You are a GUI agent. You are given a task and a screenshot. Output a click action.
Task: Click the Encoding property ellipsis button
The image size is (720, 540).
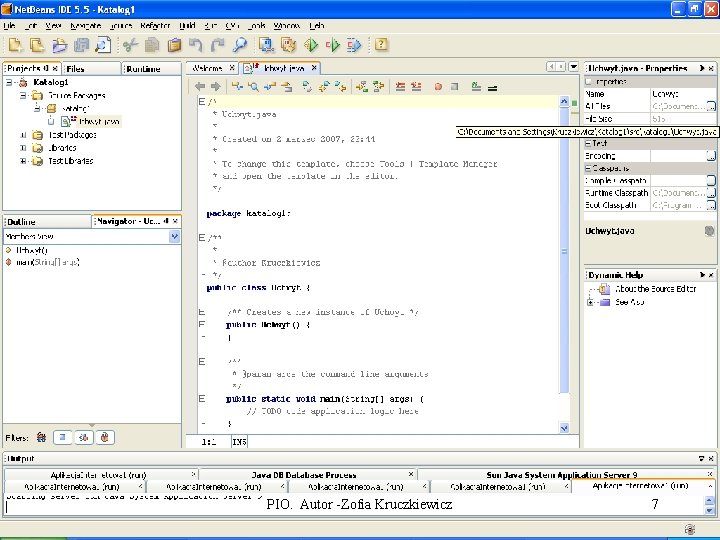710,156
